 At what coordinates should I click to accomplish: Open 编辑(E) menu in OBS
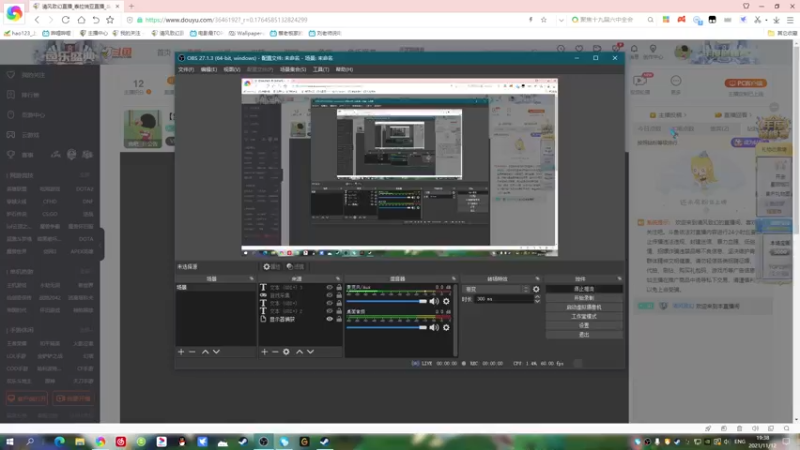click(x=209, y=69)
